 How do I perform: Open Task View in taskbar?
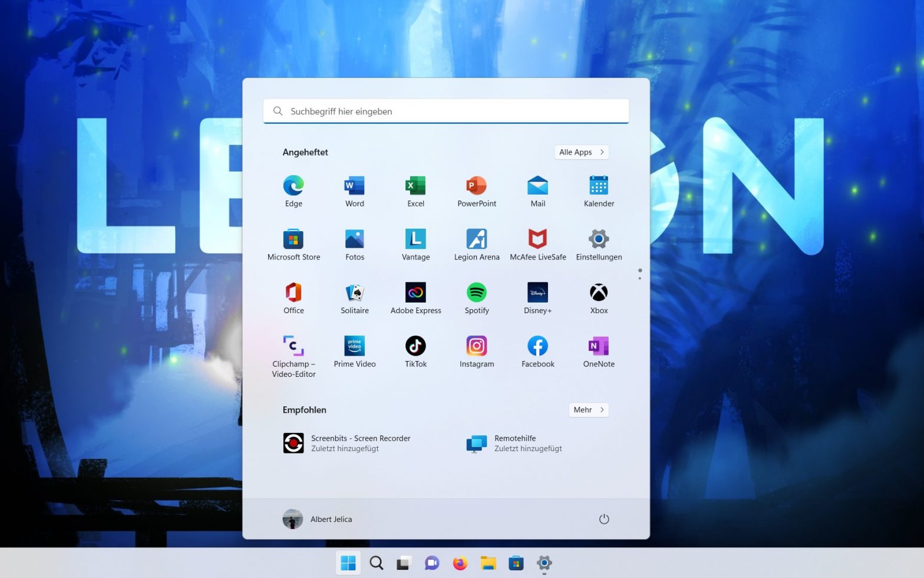tap(404, 563)
